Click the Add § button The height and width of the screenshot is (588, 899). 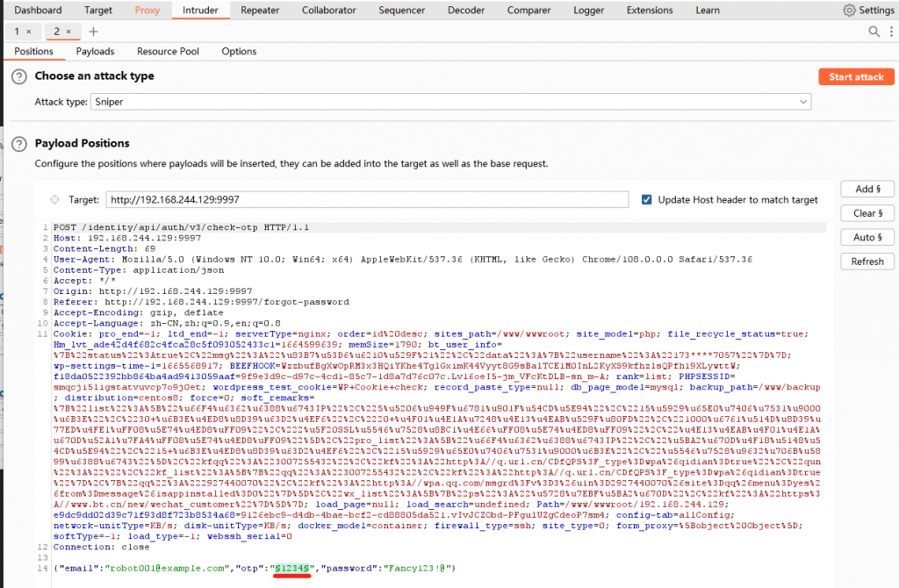pyautogui.click(x=867, y=189)
